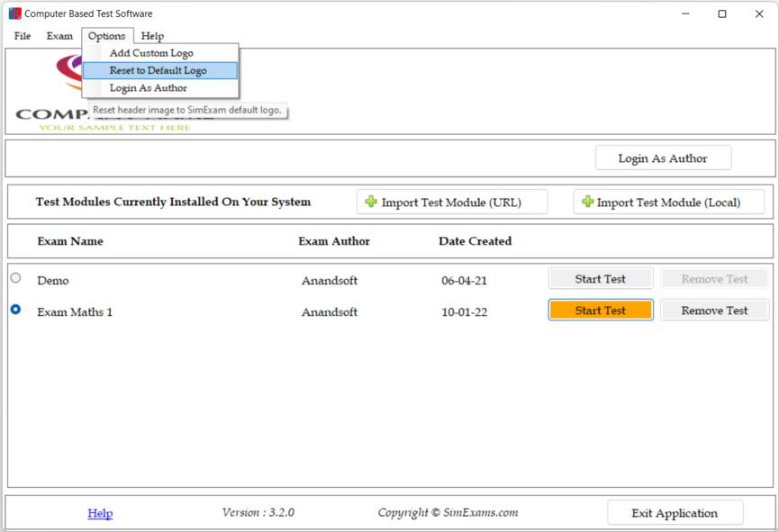779x532 pixels.
Task: Click Exit Application button
Action: [675, 513]
